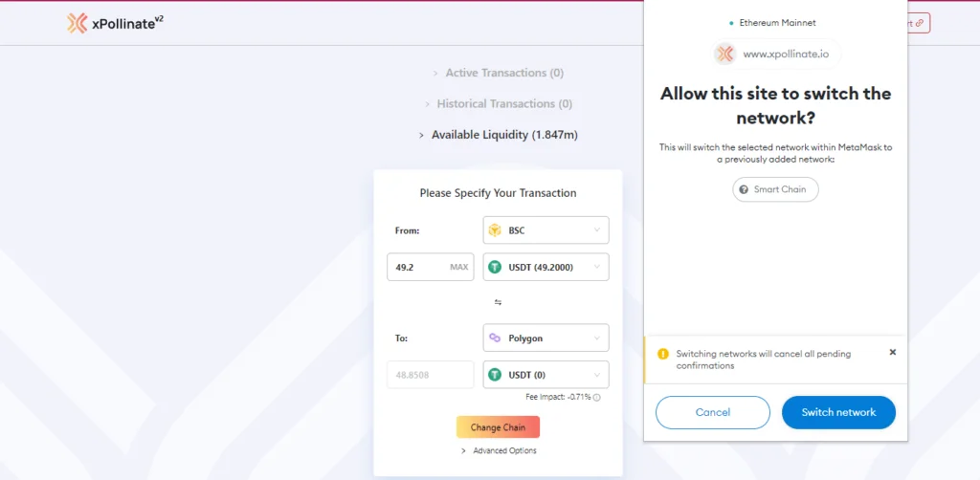
Task: Click the Switch network button
Action: coord(838,412)
